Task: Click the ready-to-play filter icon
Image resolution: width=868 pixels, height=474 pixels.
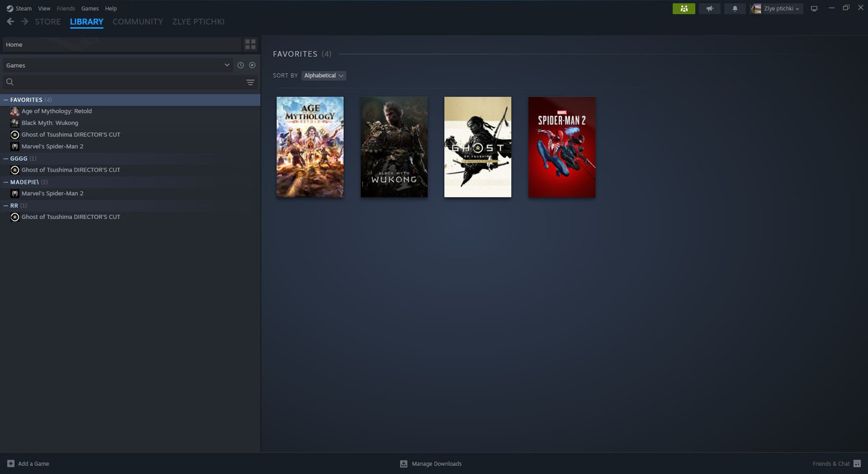Action: point(252,65)
